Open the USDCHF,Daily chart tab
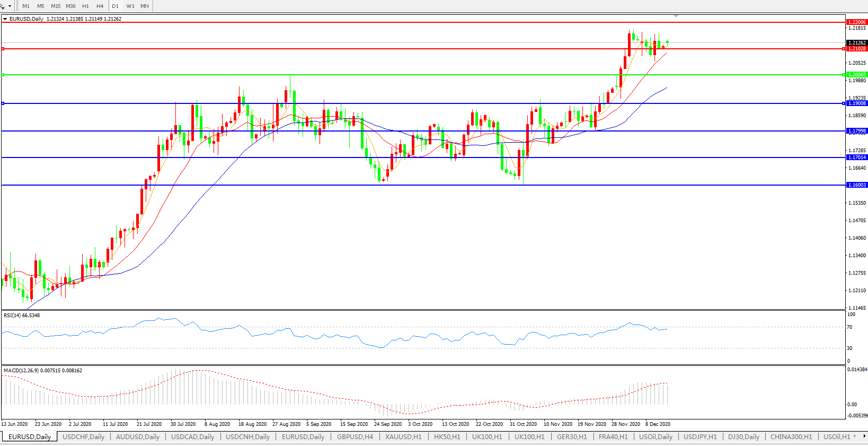This screenshot has width=868, height=446. tap(83, 437)
